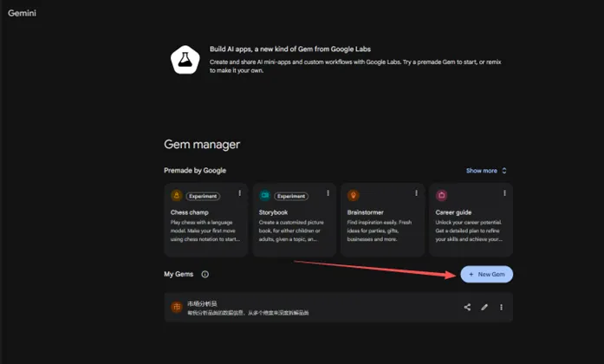Screen dimensions: 604x364
Task: Click the Experiment badge on Chess champ
Action: click(203, 196)
